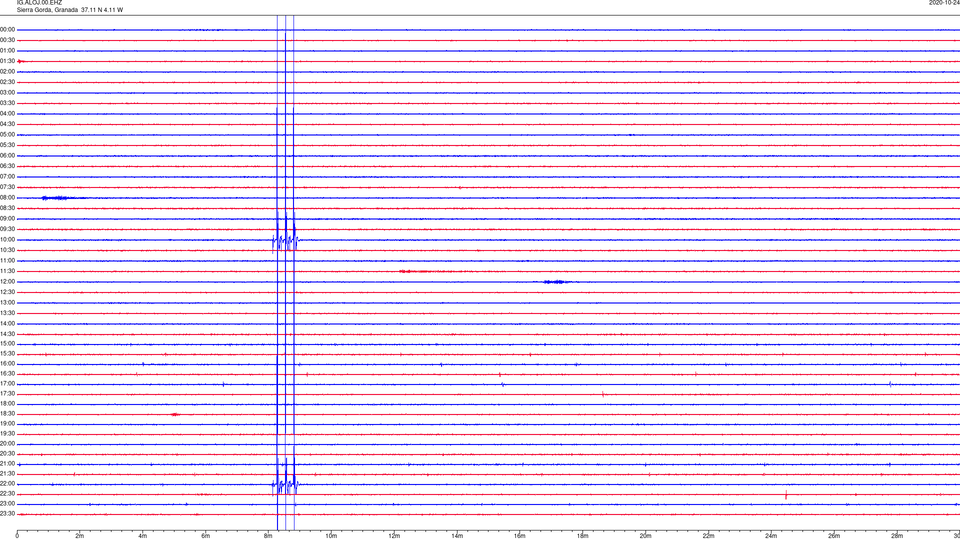Select the 00:00 trace time label
The image size is (960, 540).
(8, 29)
